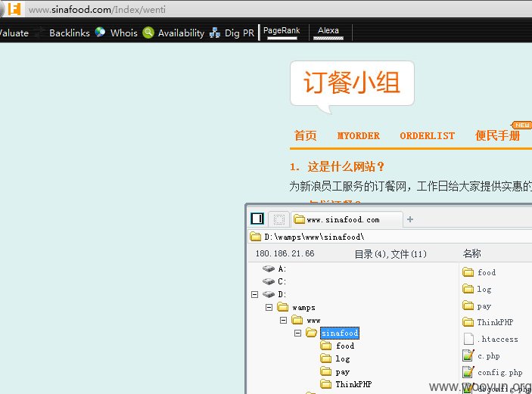Image resolution: width=532 pixels, height=394 pixels.
Task: Click the Whois globe icon
Action: [x=100, y=33]
